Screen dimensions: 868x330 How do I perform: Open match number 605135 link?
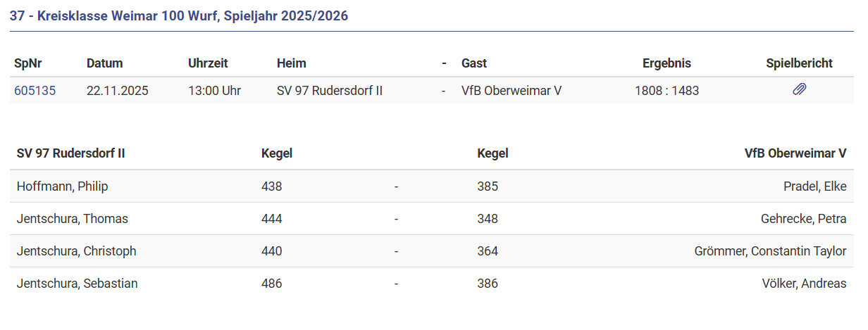point(35,91)
